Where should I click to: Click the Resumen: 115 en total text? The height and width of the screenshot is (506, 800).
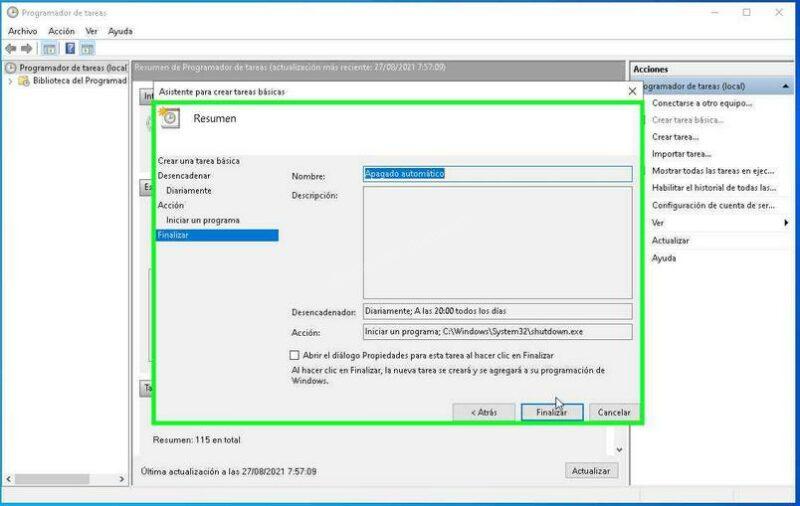pos(196,440)
